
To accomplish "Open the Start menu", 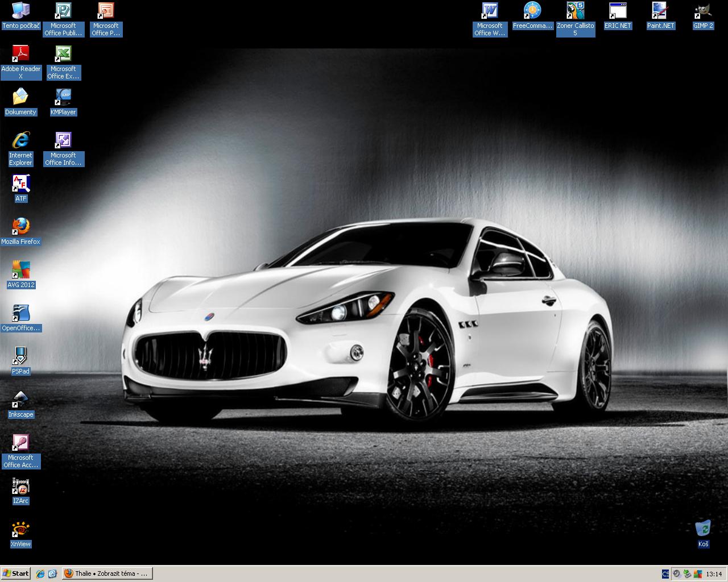I will [16, 573].
